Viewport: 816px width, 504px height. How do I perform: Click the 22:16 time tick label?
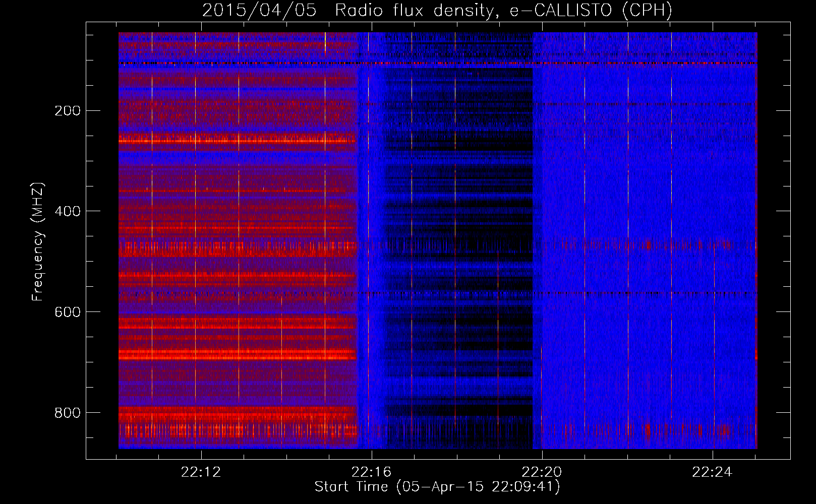click(x=372, y=472)
